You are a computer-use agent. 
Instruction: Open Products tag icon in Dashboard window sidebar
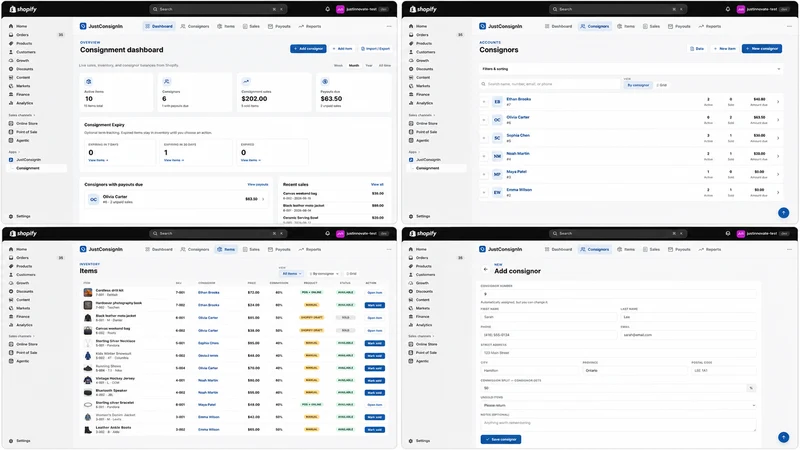pos(11,43)
